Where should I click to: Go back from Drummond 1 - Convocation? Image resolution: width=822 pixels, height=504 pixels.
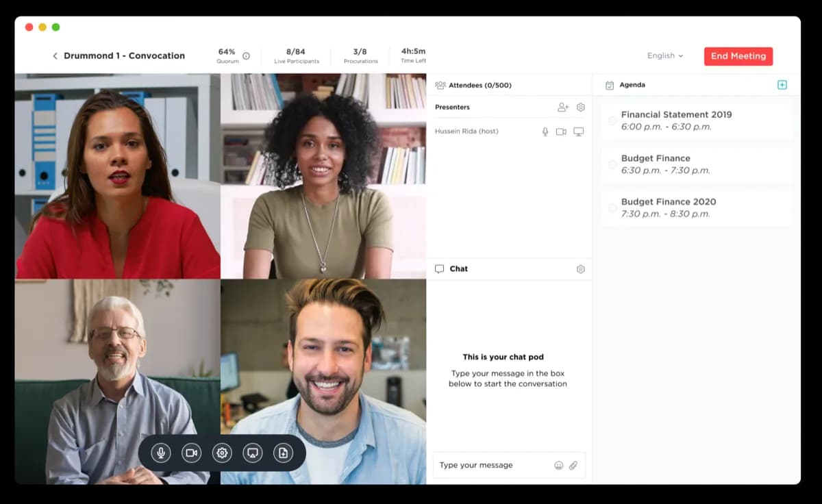pos(55,56)
